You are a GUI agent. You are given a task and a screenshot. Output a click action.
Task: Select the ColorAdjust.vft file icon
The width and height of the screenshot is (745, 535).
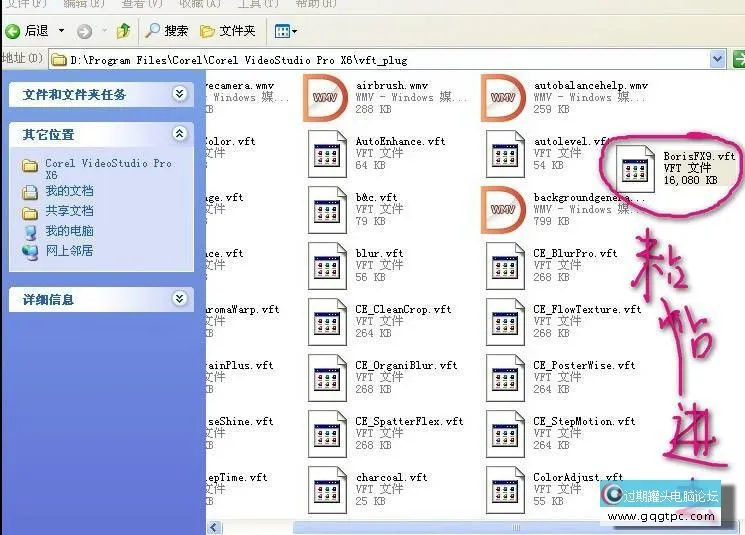[x=505, y=490]
